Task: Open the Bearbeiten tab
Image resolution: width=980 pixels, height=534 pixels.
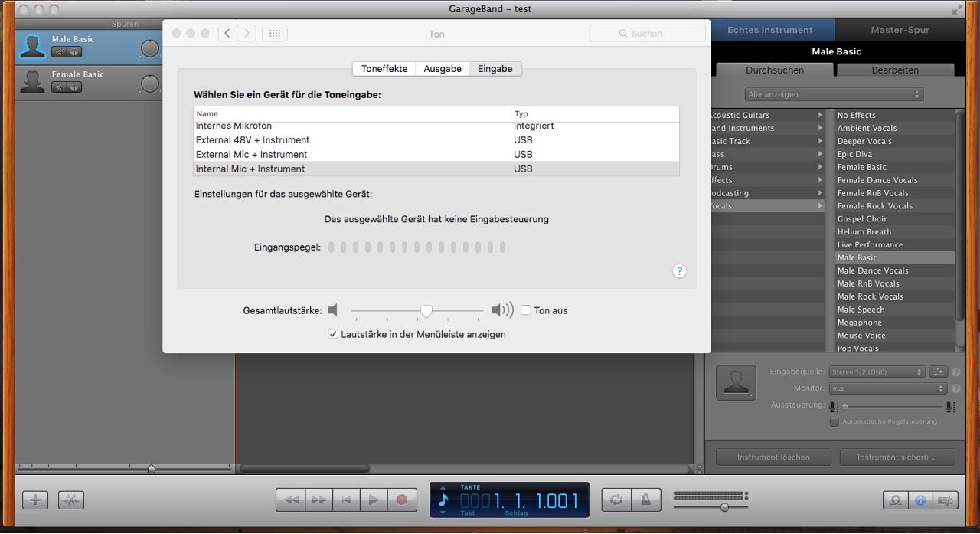Action: tap(895, 70)
